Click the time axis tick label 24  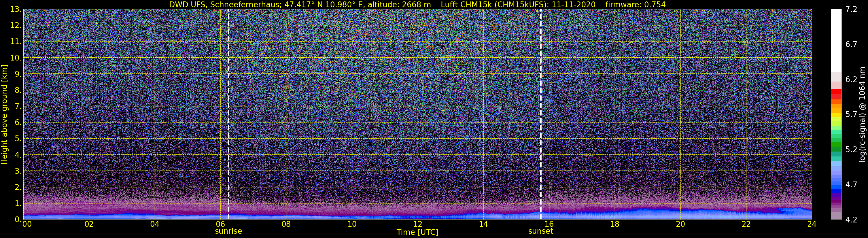coord(812,224)
